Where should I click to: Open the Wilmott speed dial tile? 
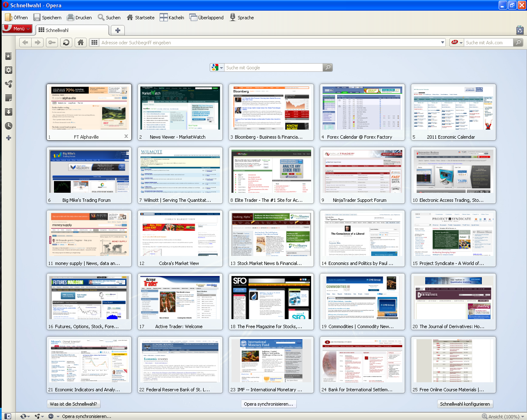[180, 176]
